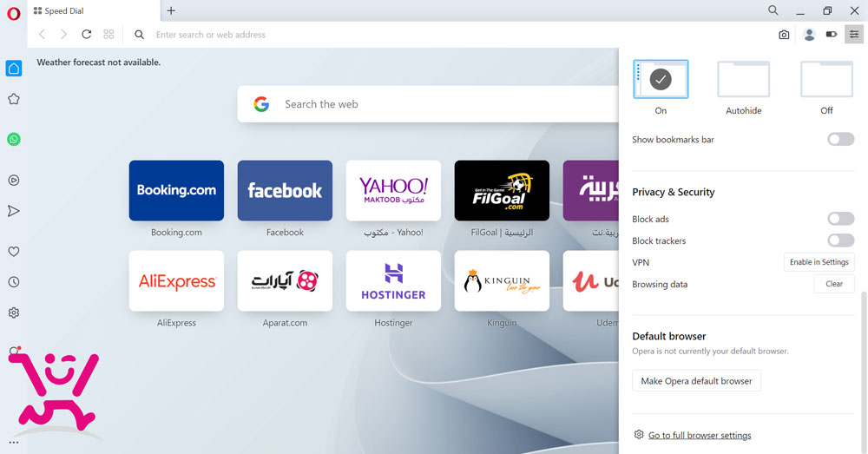Open History clock sidebar icon
The height and width of the screenshot is (454, 868).
14,282
